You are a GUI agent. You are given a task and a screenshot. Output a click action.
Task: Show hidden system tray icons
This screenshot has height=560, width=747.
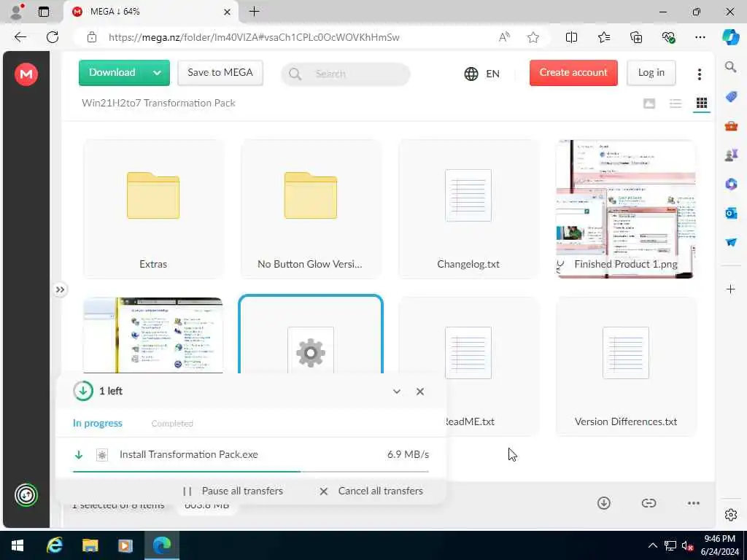point(653,545)
